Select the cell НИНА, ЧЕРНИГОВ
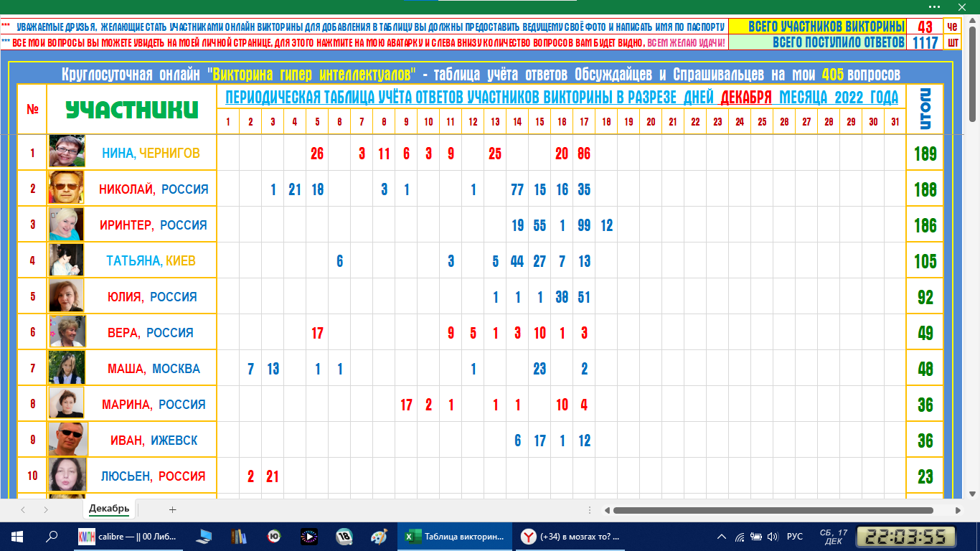980x551 pixels. [132, 153]
